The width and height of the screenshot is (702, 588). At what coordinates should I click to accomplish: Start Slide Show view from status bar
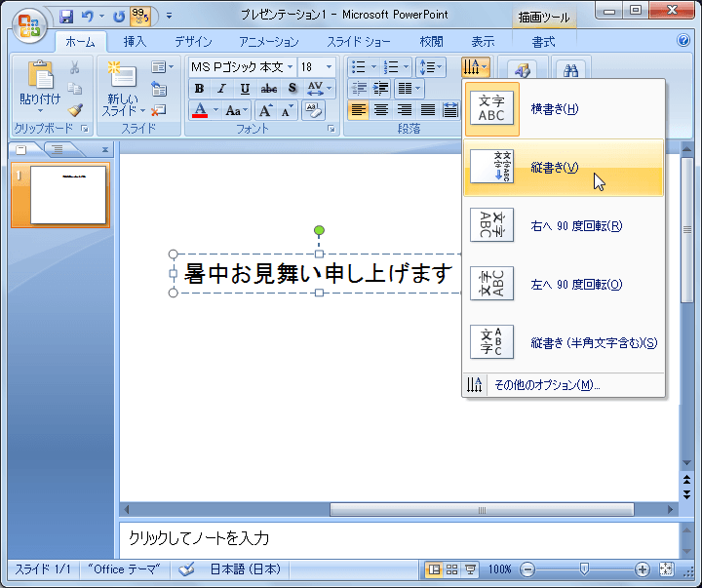tap(470, 569)
